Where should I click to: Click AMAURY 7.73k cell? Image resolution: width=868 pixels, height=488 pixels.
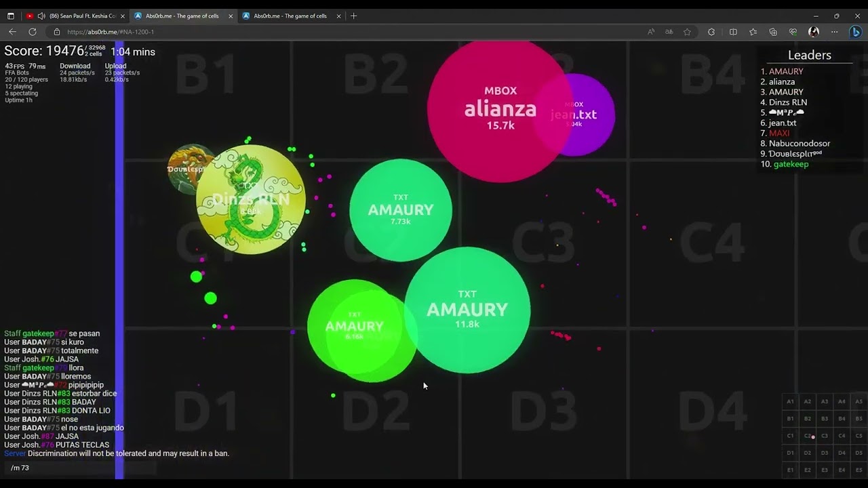[400, 210]
